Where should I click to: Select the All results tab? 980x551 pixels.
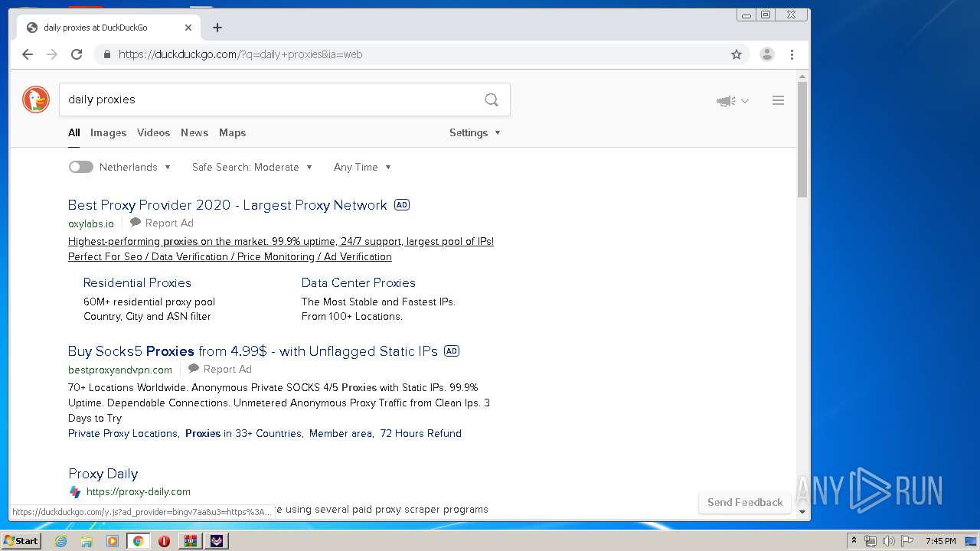[73, 132]
